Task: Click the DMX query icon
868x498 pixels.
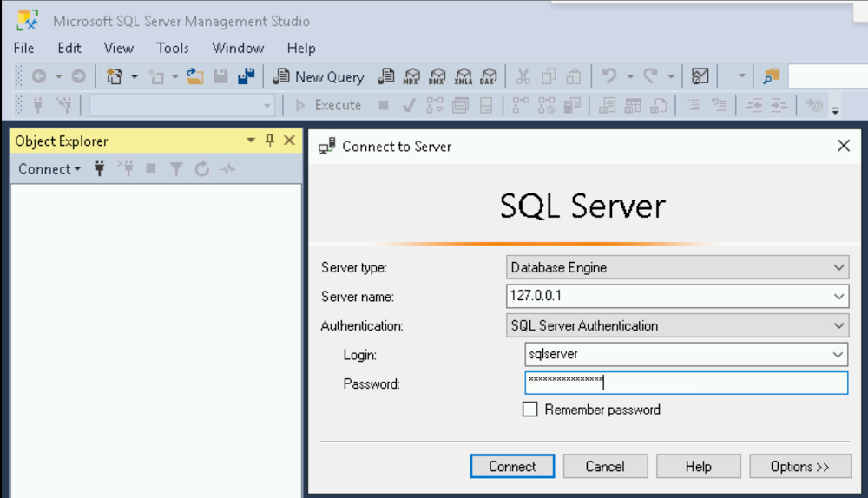Action: pos(437,76)
